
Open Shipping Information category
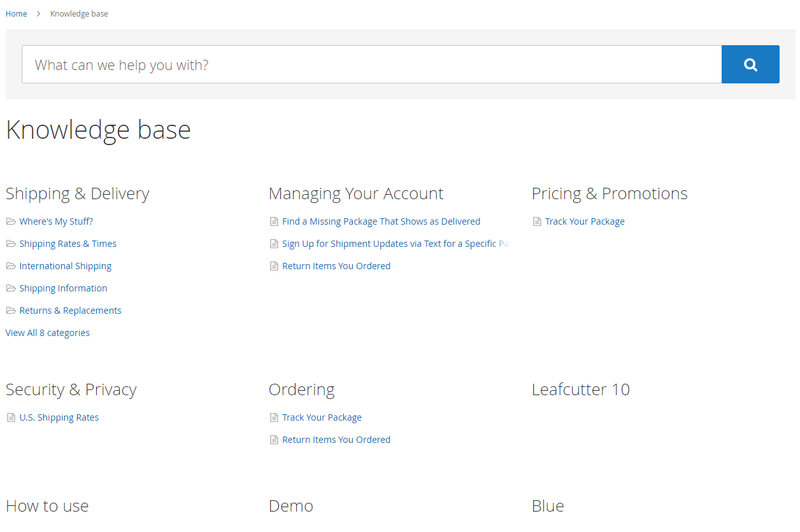point(63,288)
